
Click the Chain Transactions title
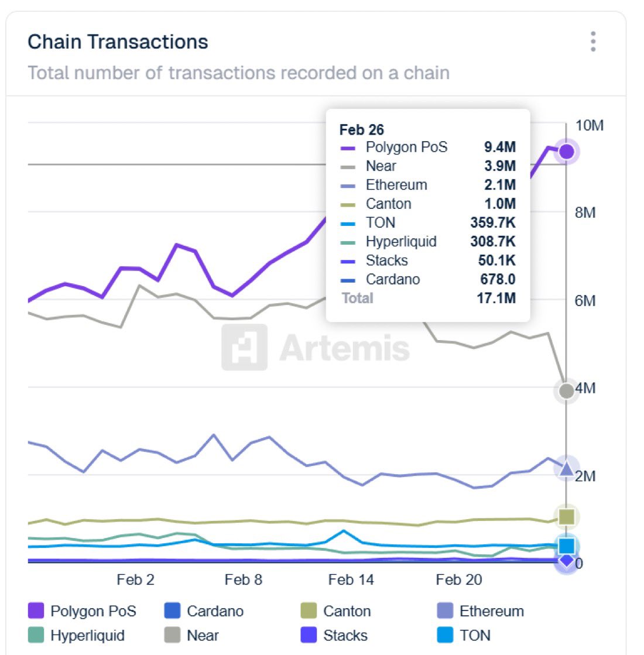click(118, 42)
